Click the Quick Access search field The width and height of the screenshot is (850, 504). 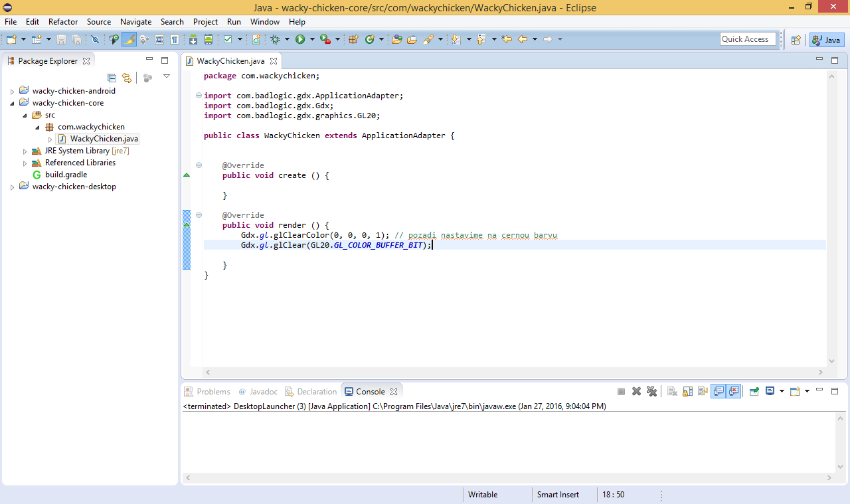pyautogui.click(x=748, y=39)
